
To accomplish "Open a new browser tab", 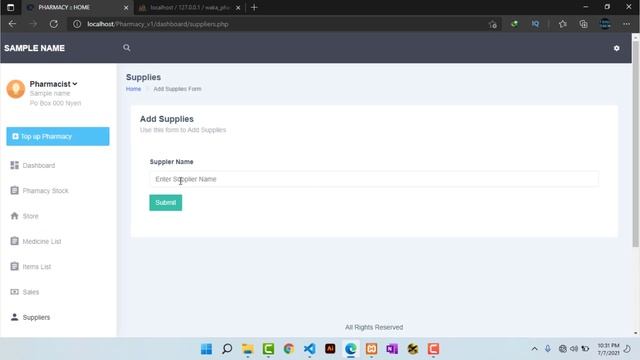I will [254, 7].
